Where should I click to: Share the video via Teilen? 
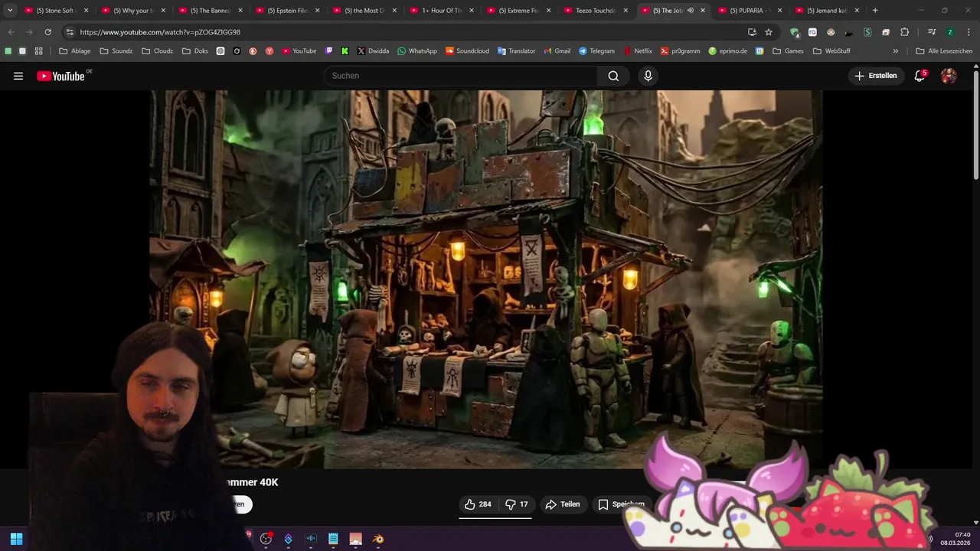[562, 504]
